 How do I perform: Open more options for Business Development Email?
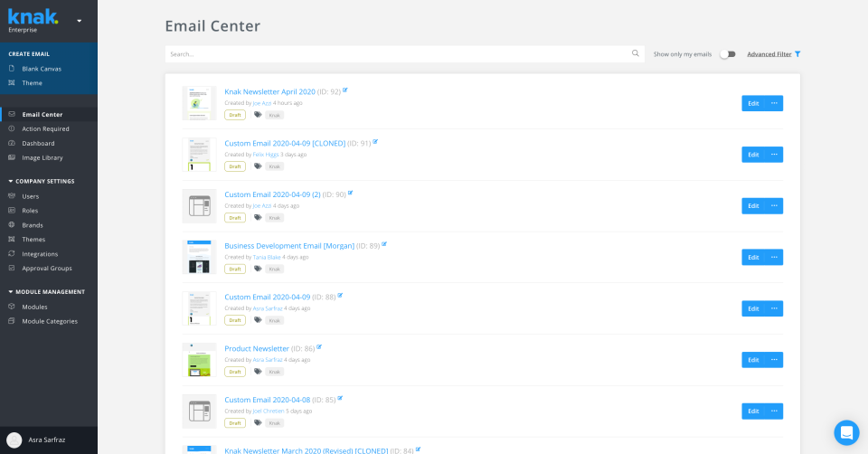pos(774,258)
